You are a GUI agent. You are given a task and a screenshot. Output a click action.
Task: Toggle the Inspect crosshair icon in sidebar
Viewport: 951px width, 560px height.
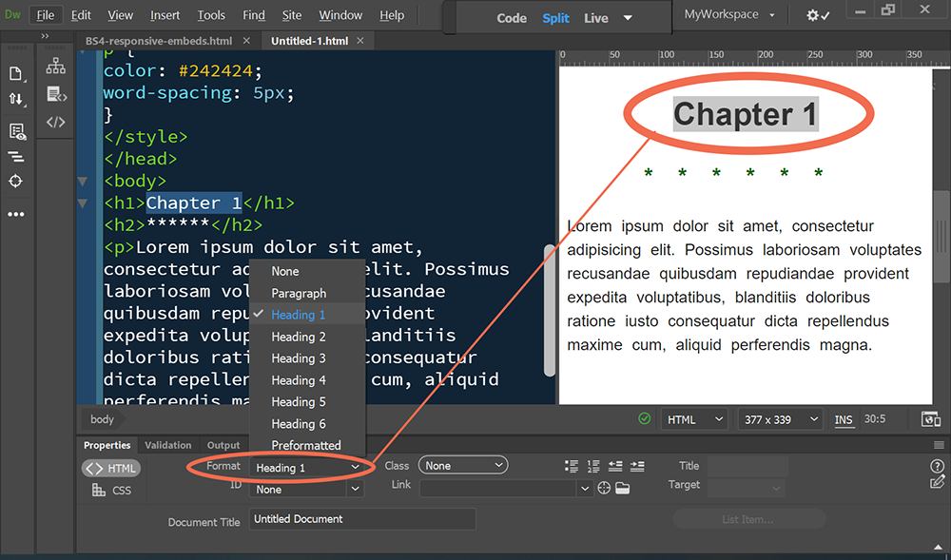coord(16,182)
